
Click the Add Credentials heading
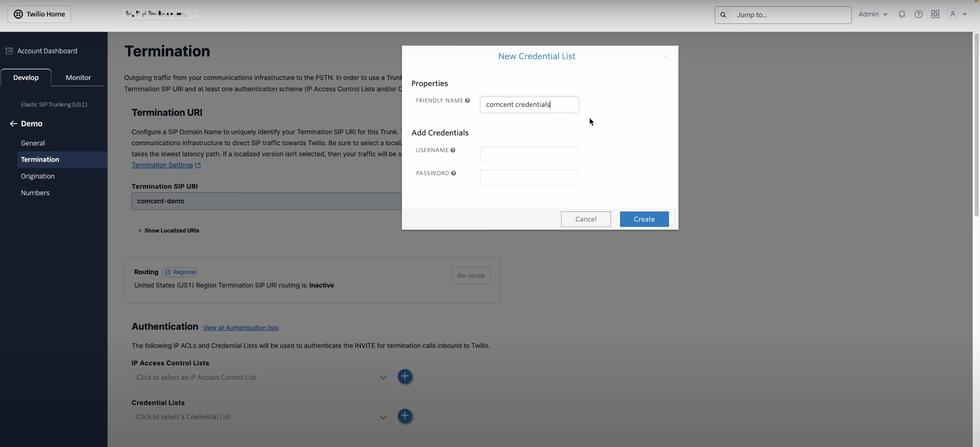pos(440,133)
